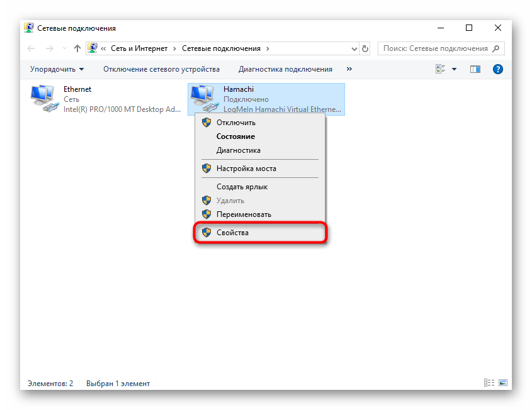Expand the double-chevron before Сеть и Интернет
Screen dimensions: 532x410
[103, 49]
